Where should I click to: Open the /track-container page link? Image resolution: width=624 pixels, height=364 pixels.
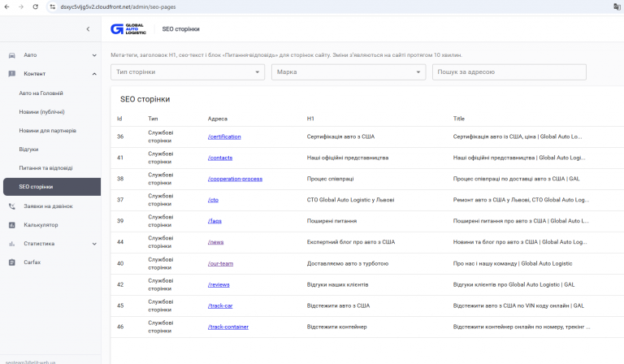[x=228, y=327]
